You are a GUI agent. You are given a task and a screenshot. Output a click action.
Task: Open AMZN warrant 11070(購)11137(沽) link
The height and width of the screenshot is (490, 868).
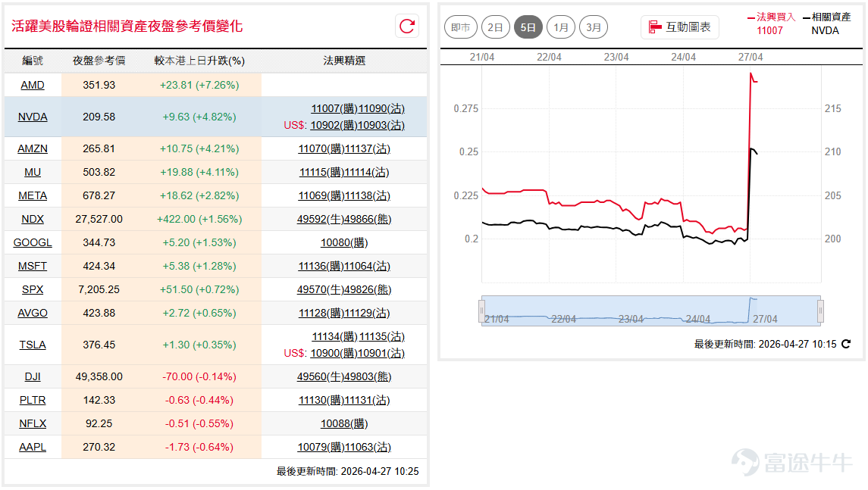(x=344, y=148)
